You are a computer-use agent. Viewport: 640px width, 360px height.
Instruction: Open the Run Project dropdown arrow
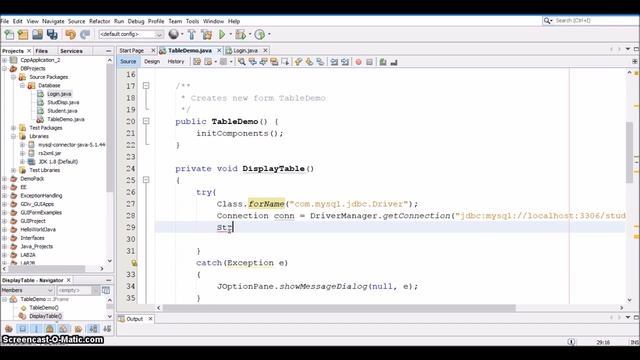tap(230, 34)
